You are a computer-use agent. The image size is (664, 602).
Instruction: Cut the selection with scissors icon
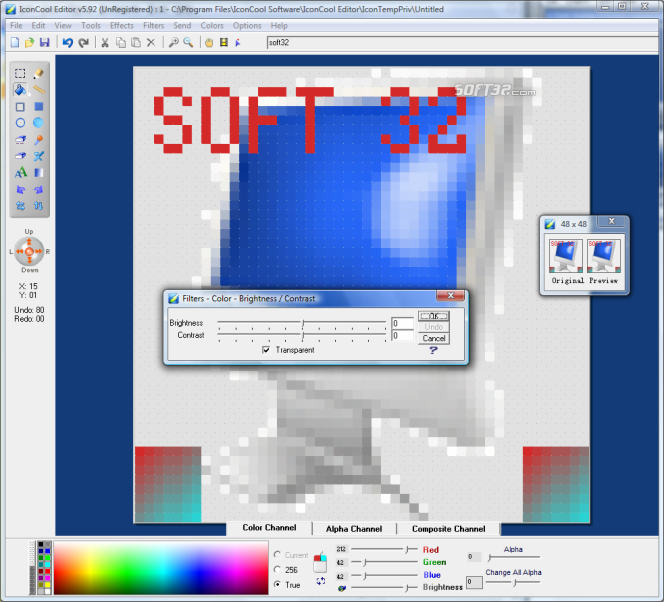coord(105,42)
